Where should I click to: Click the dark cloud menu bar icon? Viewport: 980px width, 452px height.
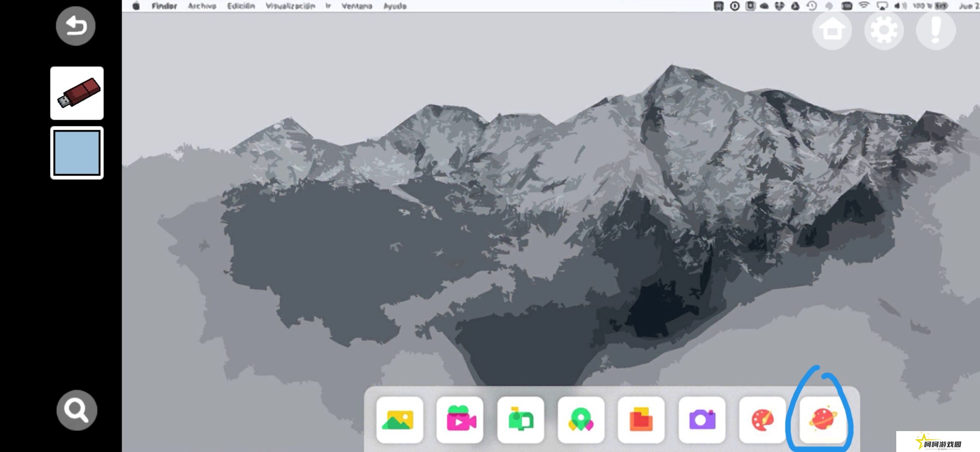(x=764, y=6)
